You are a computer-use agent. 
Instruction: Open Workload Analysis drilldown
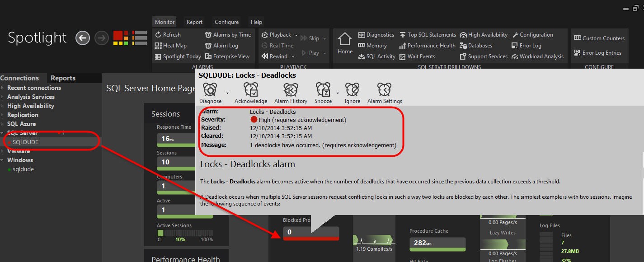(537, 56)
